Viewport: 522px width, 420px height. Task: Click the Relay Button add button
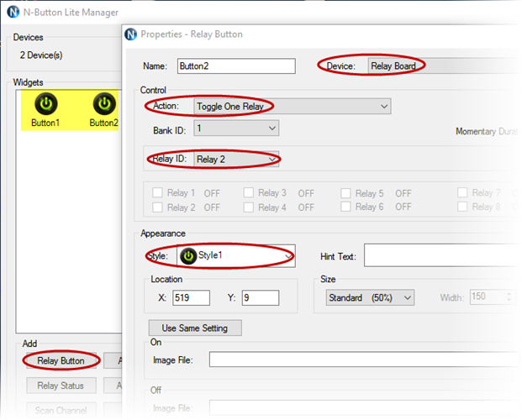tap(61, 360)
